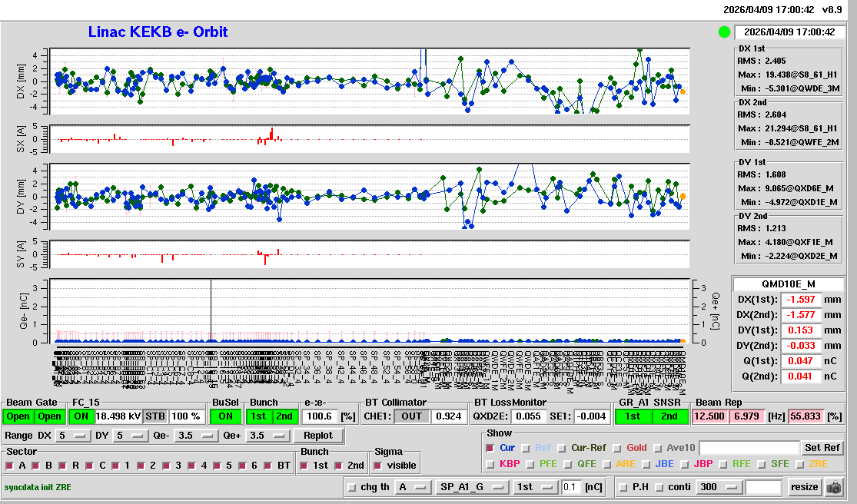Image resolution: width=857 pixels, height=504 pixels.
Task: Click the camera screenshot icon
Action: click(x=833, y=487)
